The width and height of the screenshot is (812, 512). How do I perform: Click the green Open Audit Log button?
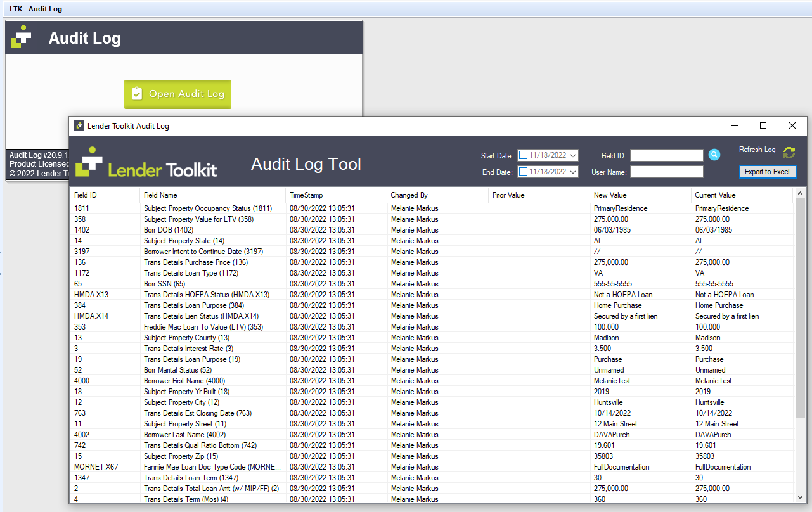coord(177,94)
